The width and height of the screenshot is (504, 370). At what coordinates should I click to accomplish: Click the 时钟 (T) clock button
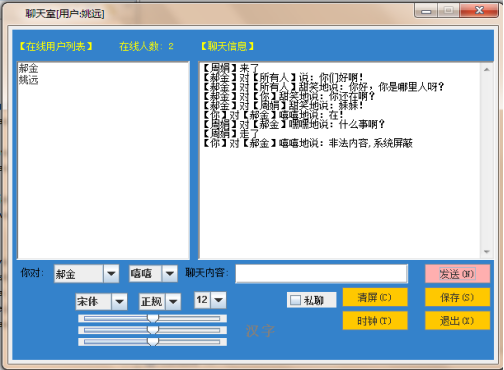[x=375, y=321]
